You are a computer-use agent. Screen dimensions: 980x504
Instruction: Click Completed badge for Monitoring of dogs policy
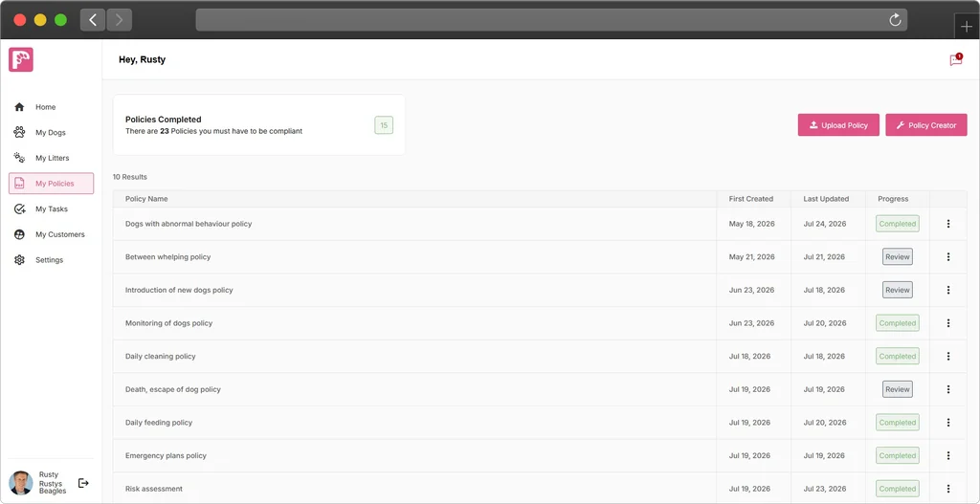(x=898, y=323)
